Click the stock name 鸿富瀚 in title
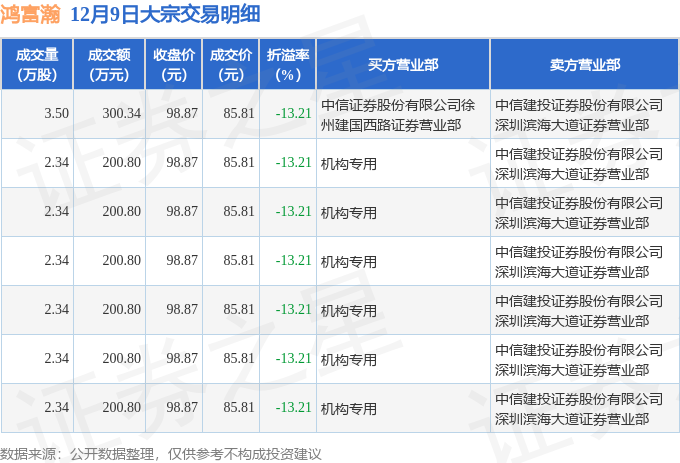This screenshot has height=463, width=680. tap(32, 17)
